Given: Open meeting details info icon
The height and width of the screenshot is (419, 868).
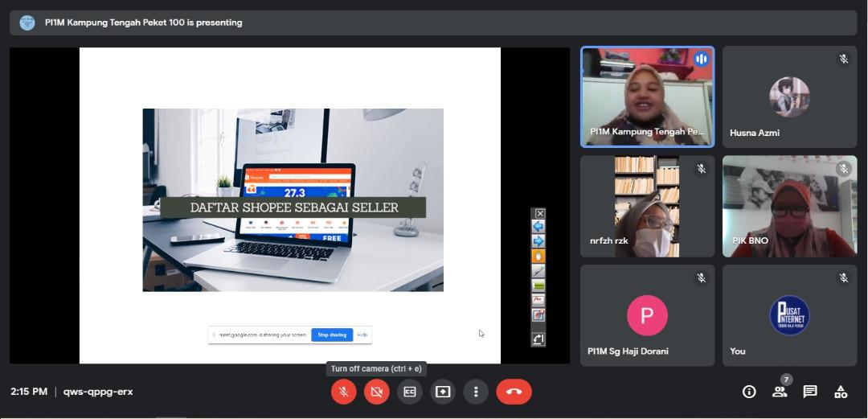Looking at the screenshot, I should (749, 392).
